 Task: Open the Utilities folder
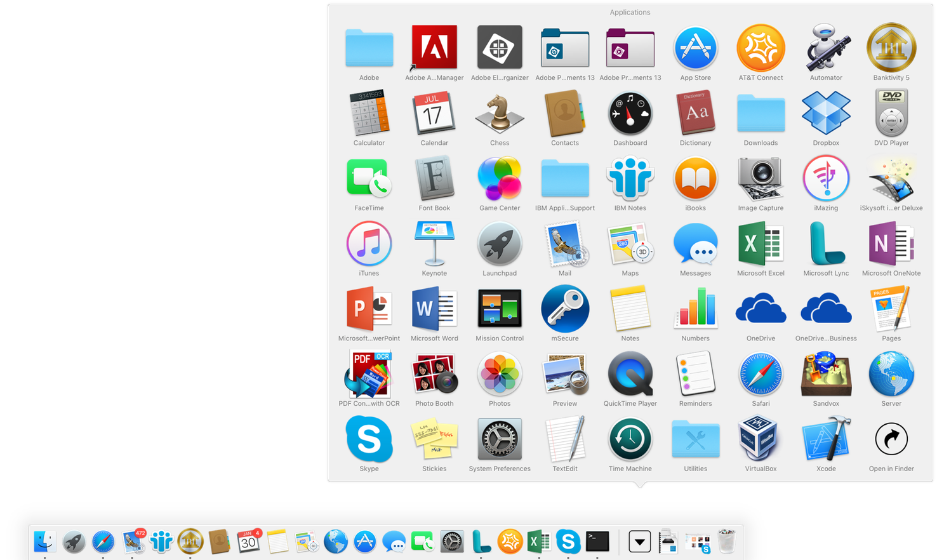point(696,439)
